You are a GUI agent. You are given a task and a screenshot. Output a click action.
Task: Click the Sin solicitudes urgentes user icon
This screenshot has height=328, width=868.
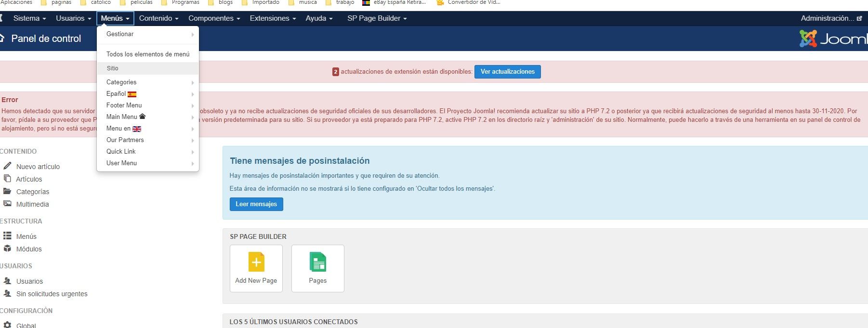pyautogui.click(x=7, y=293)
